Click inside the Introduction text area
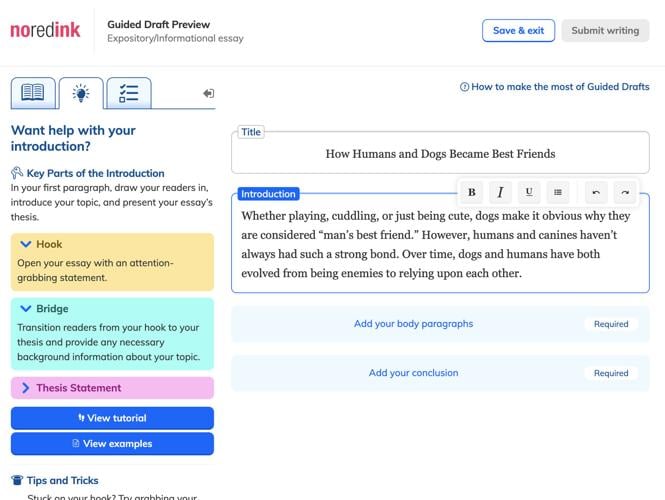The image size is (665, 500). coord(440,245)
